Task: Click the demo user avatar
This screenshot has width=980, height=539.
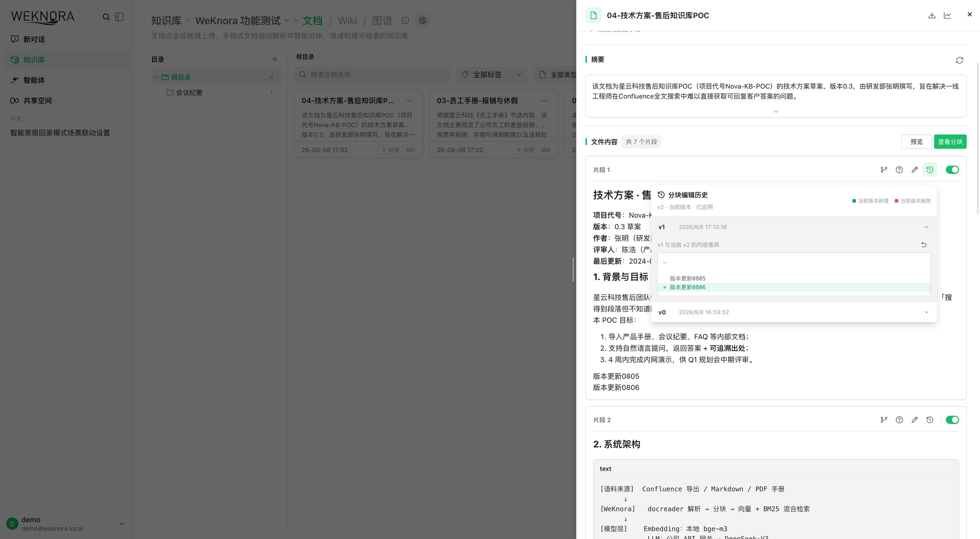Action: [x=12, y=524]
